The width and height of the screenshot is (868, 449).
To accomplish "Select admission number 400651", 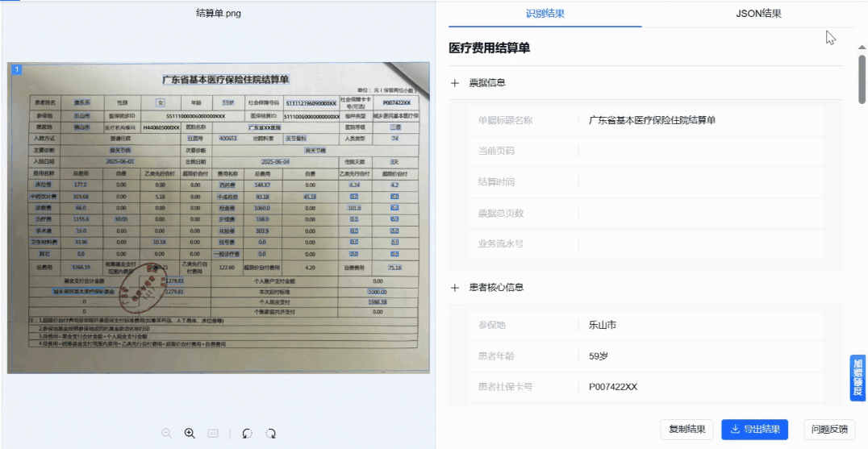I will click(228, 138).
